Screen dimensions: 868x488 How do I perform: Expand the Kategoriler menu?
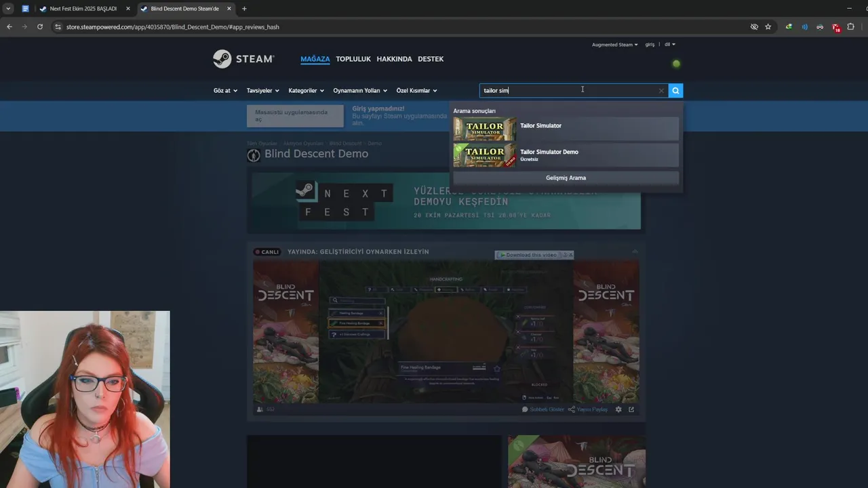[x=306, y=90]
